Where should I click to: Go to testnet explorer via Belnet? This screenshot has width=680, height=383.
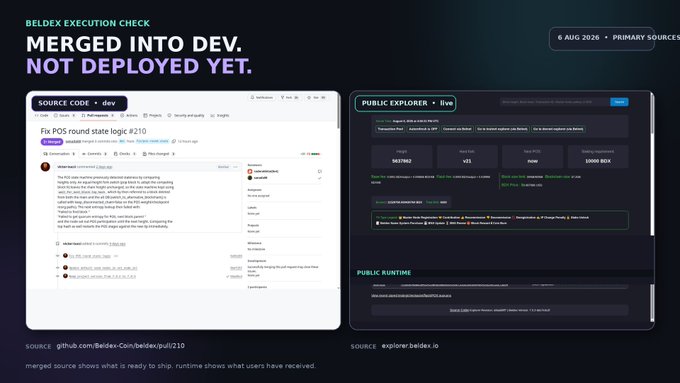(x=502, y=129)
